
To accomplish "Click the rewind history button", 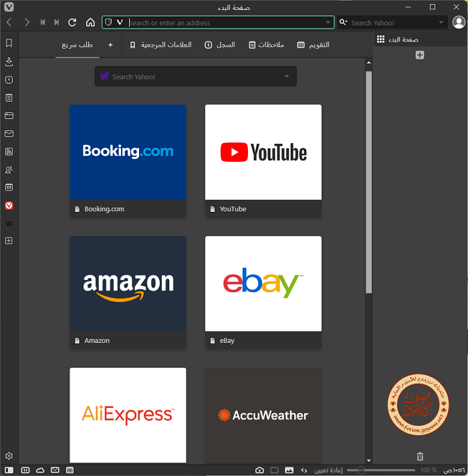I will click(43, 22).
